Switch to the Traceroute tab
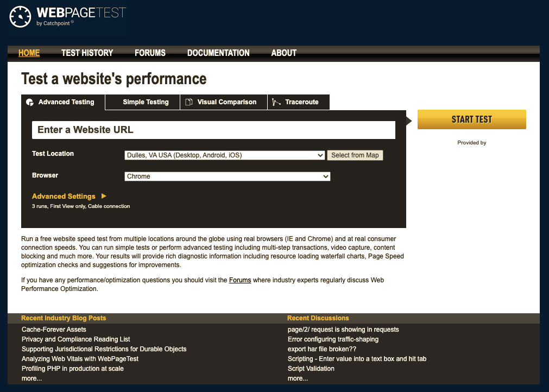The width and height of the screenshot is (549, 392). click(299, 102)
